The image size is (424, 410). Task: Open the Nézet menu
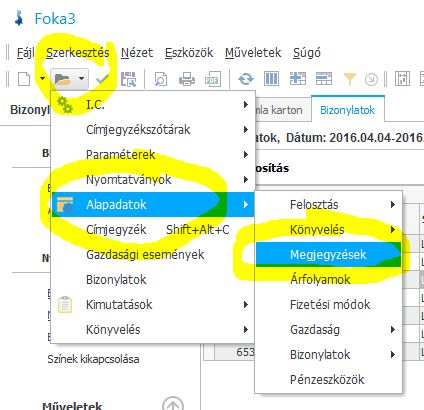pos(137,53)
